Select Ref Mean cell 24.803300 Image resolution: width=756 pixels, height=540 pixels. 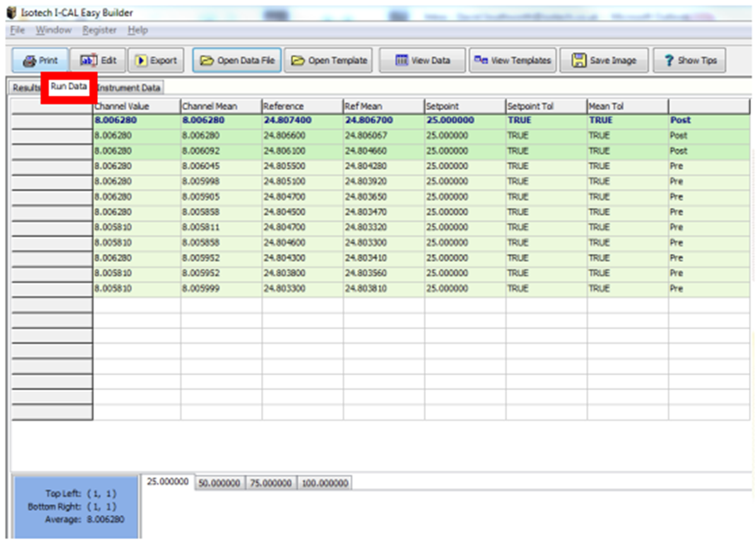click(384, 243)
